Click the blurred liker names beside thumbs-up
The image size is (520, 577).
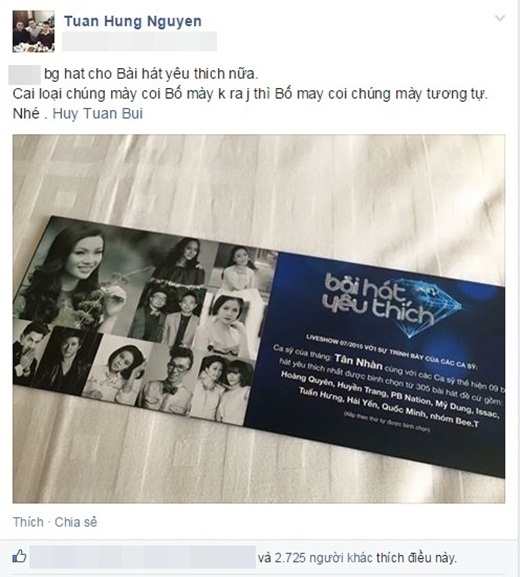click(x=142, y=557)
